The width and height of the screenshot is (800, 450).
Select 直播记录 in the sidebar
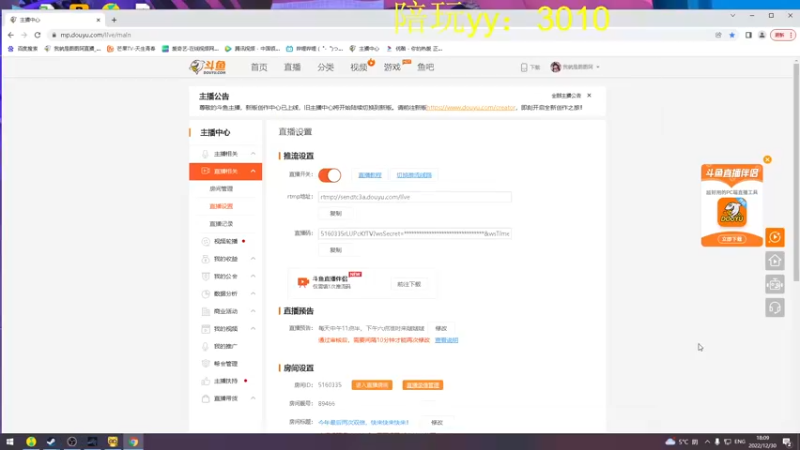click(x=221, y=224)
